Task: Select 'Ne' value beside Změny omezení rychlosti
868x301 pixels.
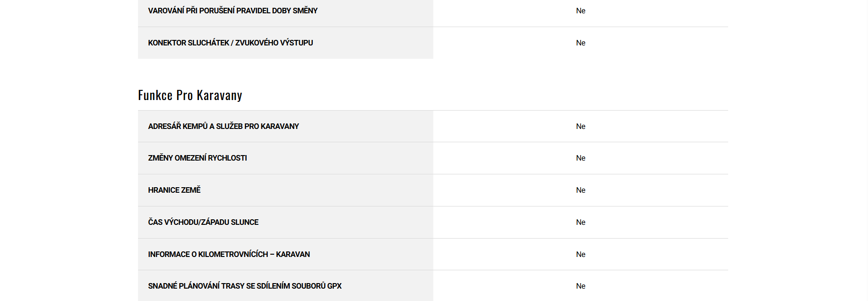Action: [581, 158]
